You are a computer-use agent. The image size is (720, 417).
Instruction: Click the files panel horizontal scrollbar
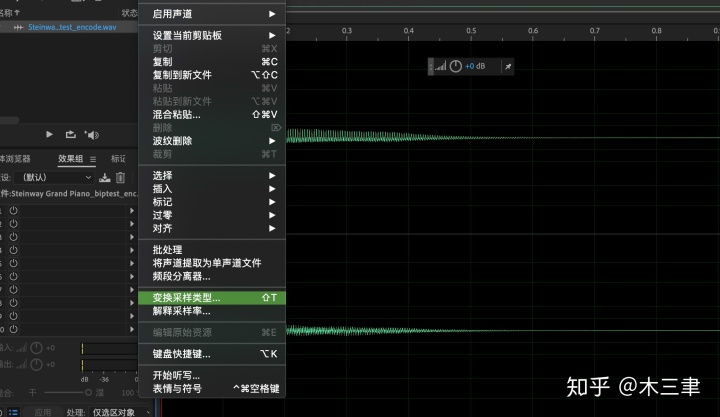[10, 120]
